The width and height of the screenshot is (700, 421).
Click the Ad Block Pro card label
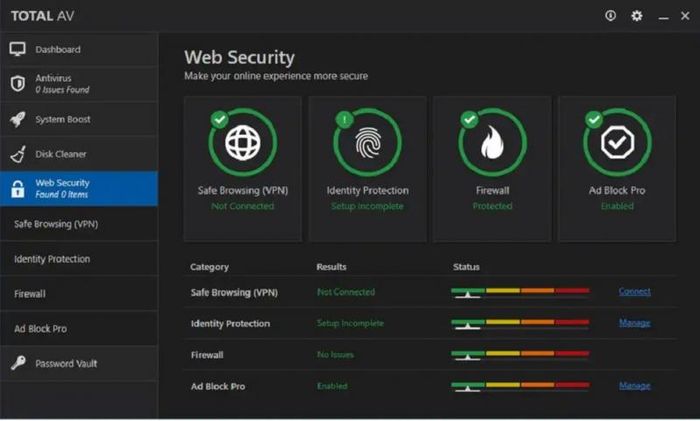coord(617,191)
